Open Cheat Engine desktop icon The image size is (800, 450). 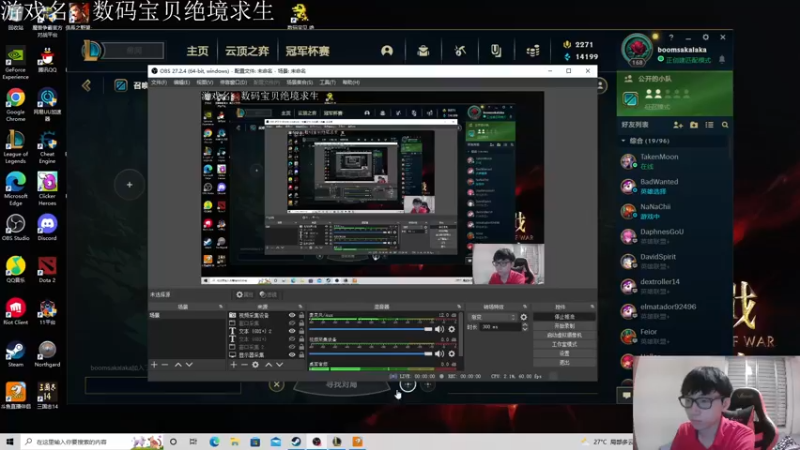(x=47, y=146)
